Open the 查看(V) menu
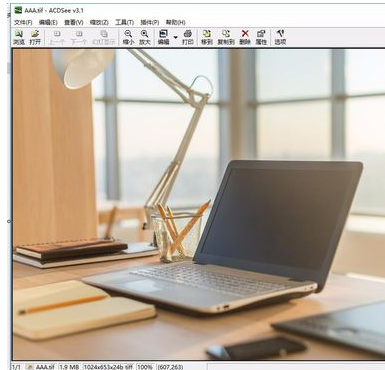The width and height of the screenshot is (385, 370). point(74,22)
